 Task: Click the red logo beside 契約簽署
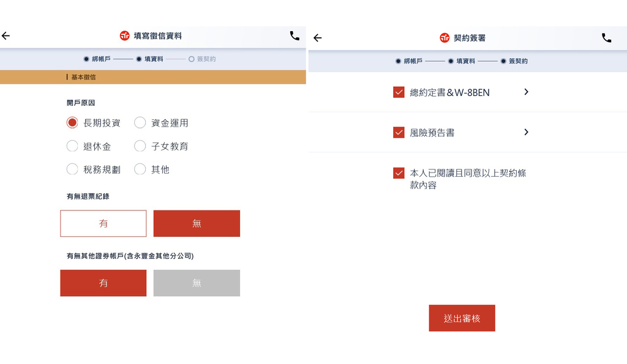445,38
